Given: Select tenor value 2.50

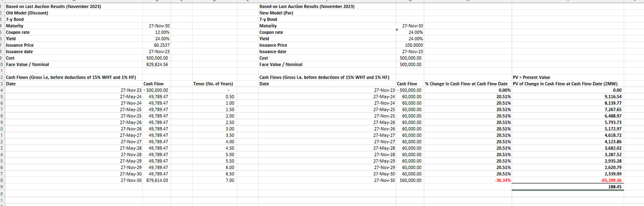Looking at the screenshot, I should click(229, 122).
